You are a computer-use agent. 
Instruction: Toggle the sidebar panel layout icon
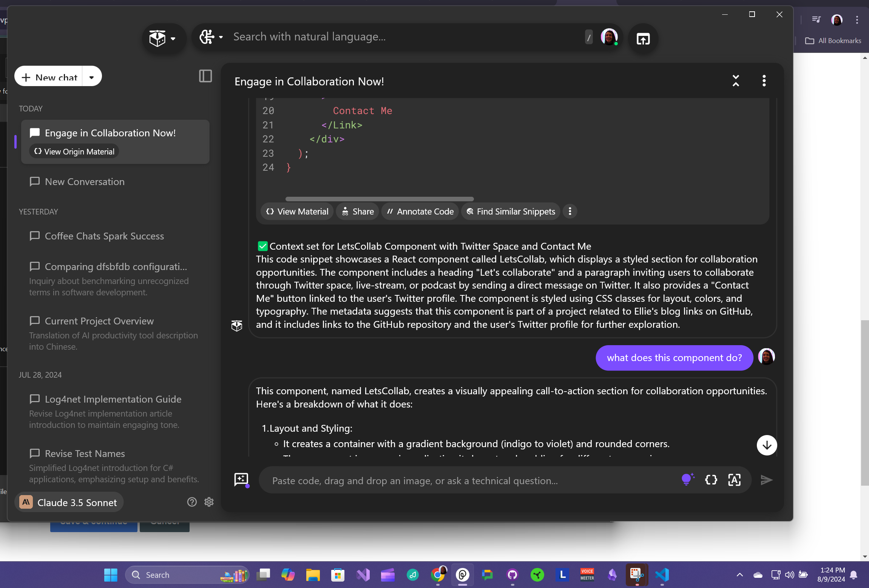(205, 76)
